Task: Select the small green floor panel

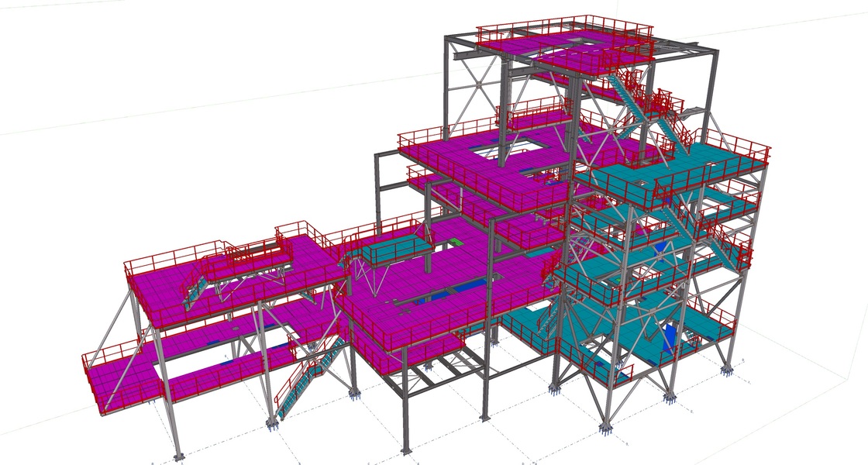Action: pyautogui.click(x=457, y=241)
